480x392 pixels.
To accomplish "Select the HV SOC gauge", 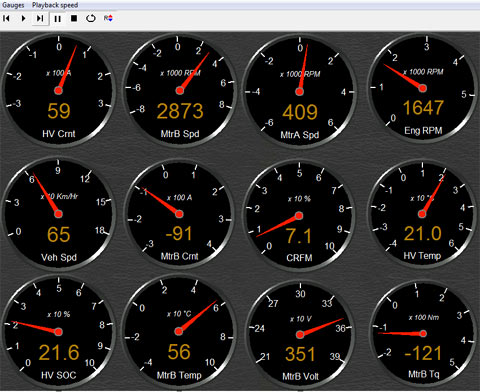I will (59, 332).
